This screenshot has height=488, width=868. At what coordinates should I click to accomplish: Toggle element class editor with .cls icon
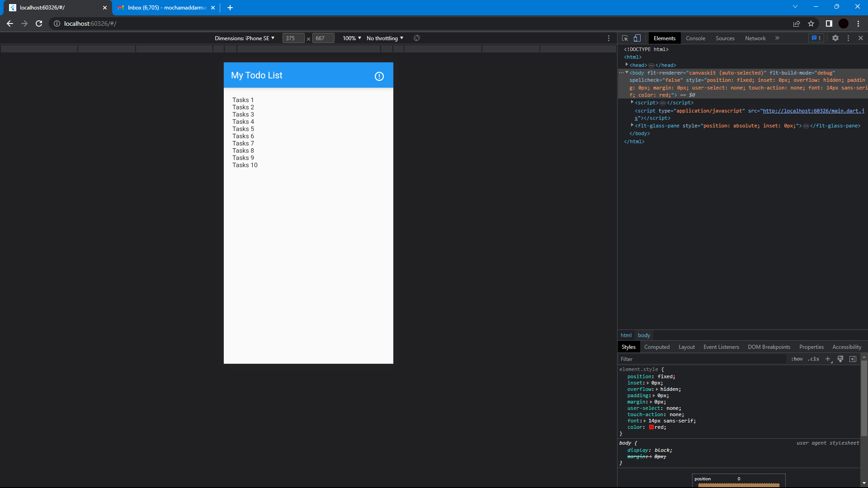coord(813,359)
